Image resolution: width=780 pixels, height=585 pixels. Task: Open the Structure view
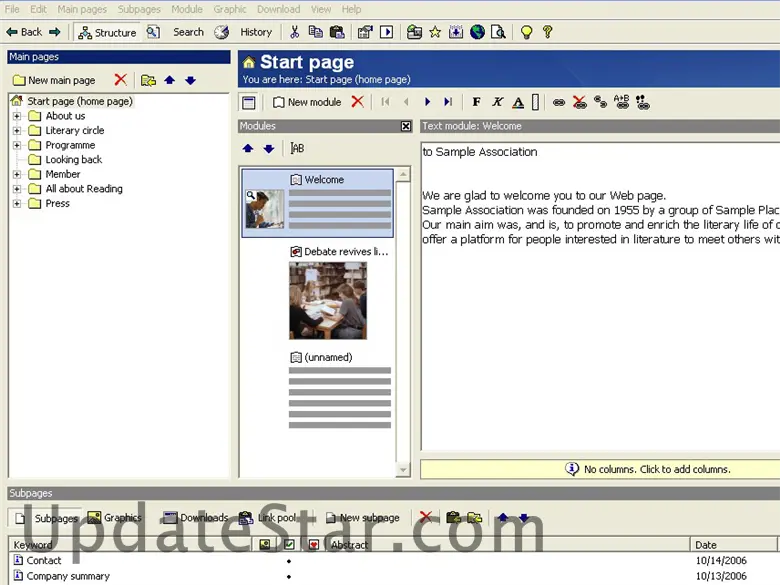[x=107, y=33]
